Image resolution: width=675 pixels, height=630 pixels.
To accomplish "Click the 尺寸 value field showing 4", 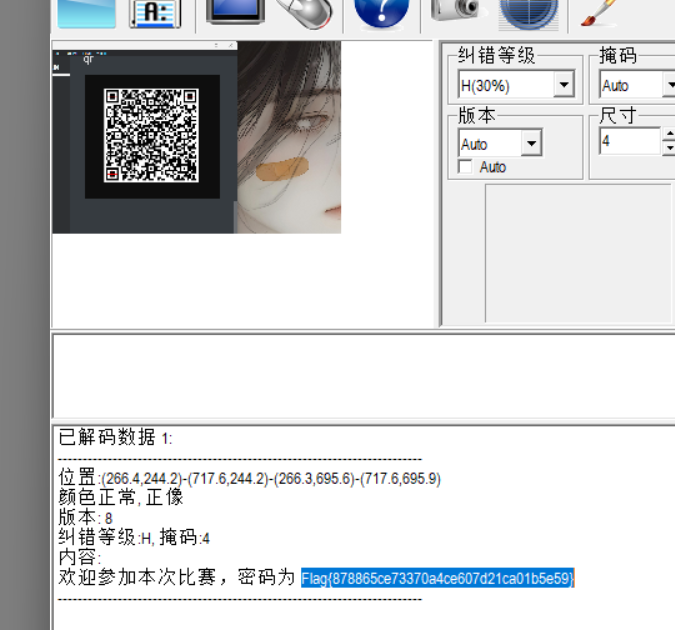I will click(630, 141).
